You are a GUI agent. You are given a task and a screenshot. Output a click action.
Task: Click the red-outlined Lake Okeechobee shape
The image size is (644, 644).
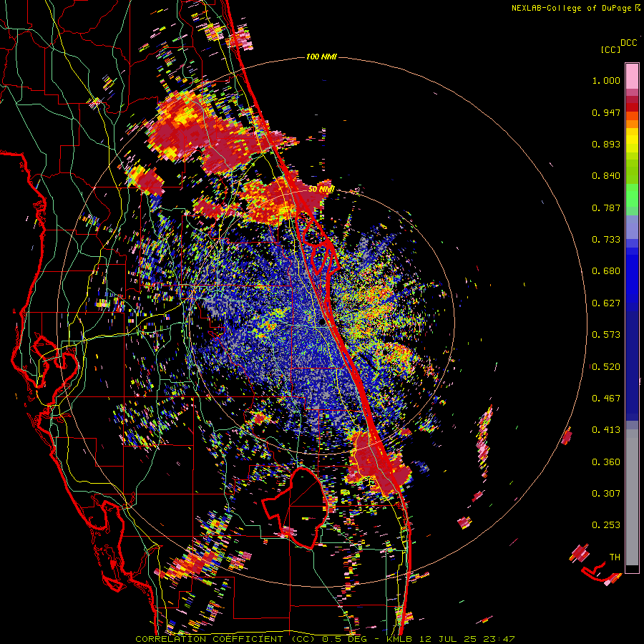(296, 509)
